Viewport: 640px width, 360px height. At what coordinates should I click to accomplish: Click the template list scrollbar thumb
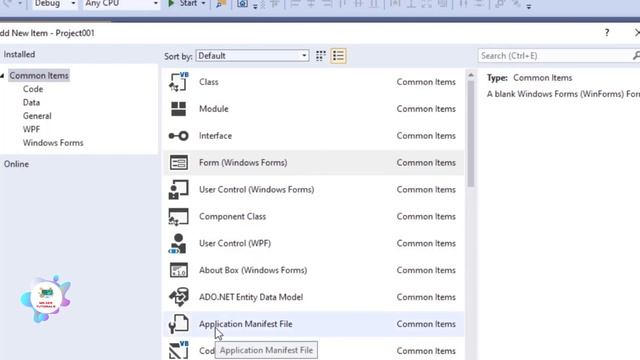click(x=471, y=134)
